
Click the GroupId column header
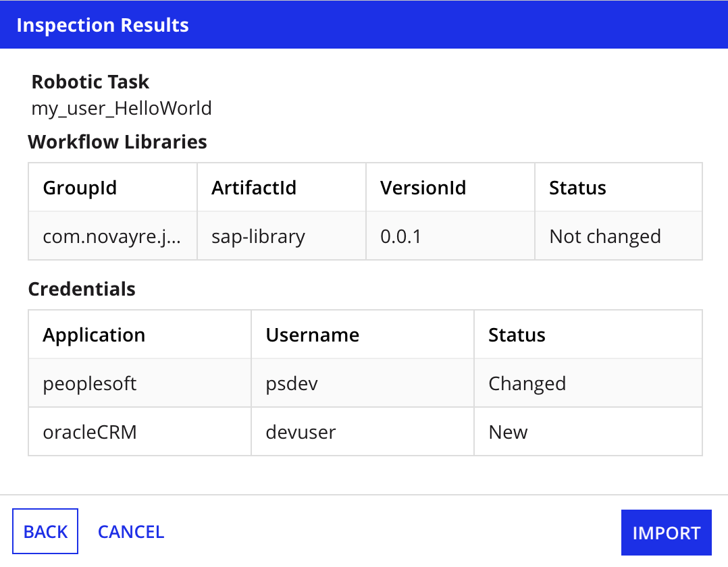[x=80, y=187]
